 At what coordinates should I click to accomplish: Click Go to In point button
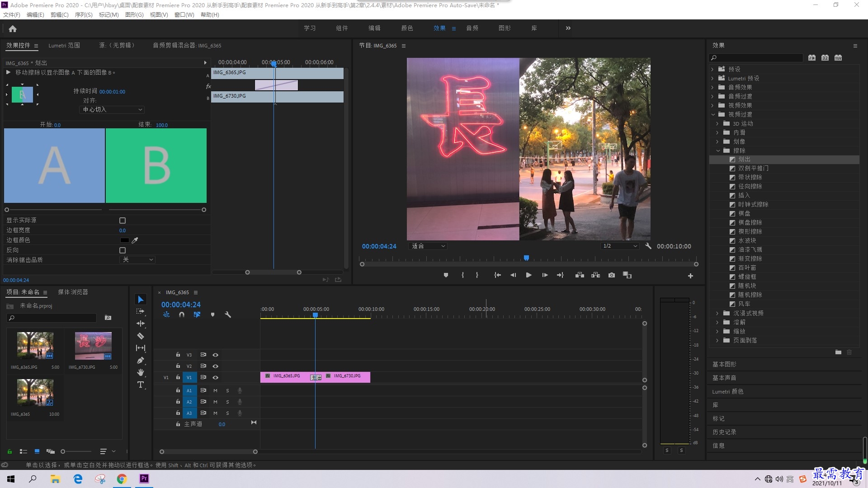[497, 275]
